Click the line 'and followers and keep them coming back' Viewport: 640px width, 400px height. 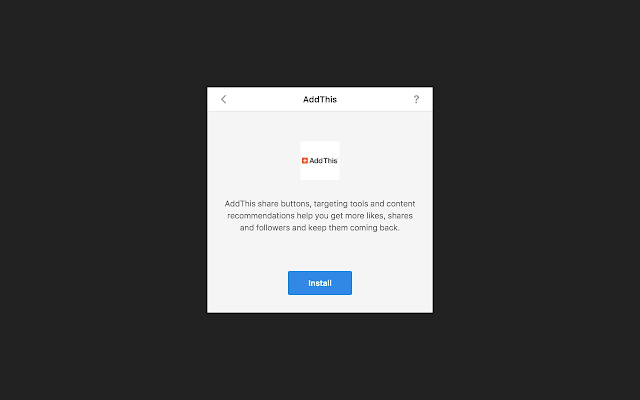coord(320,228)
